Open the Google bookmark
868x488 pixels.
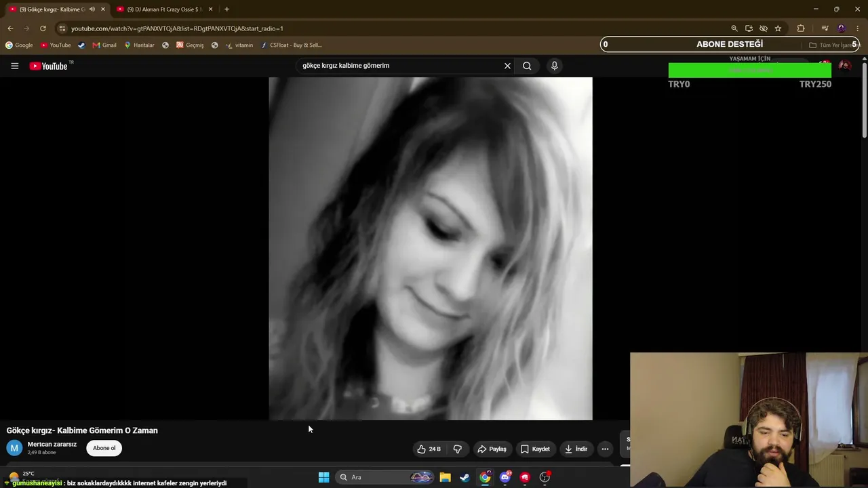(19, 45)
